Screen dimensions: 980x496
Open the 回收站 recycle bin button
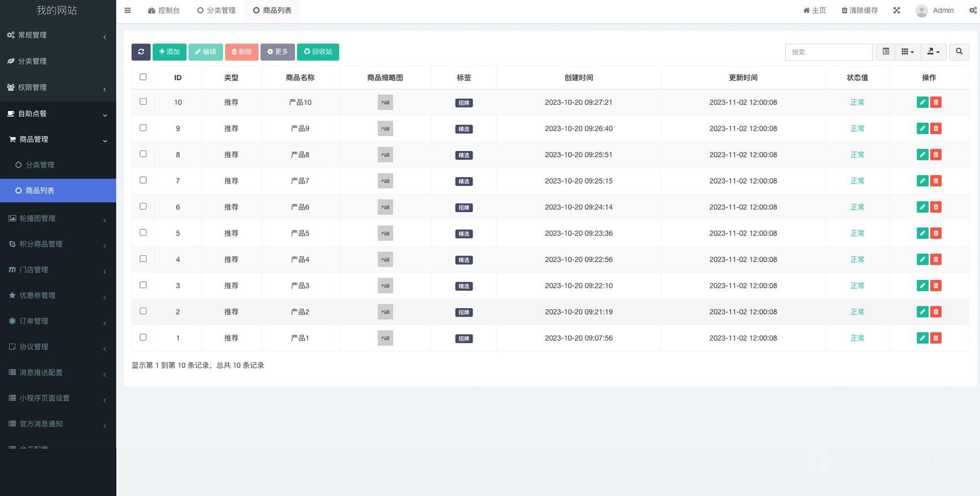point(318,52)
